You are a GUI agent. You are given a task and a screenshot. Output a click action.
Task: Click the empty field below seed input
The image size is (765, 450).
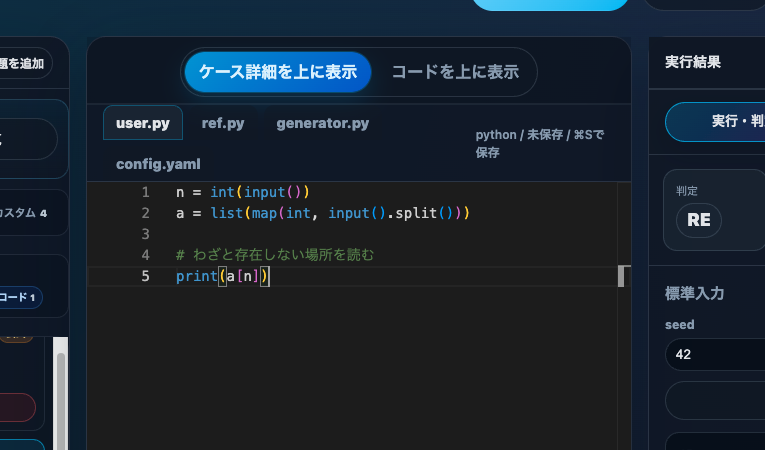[715, 401]
